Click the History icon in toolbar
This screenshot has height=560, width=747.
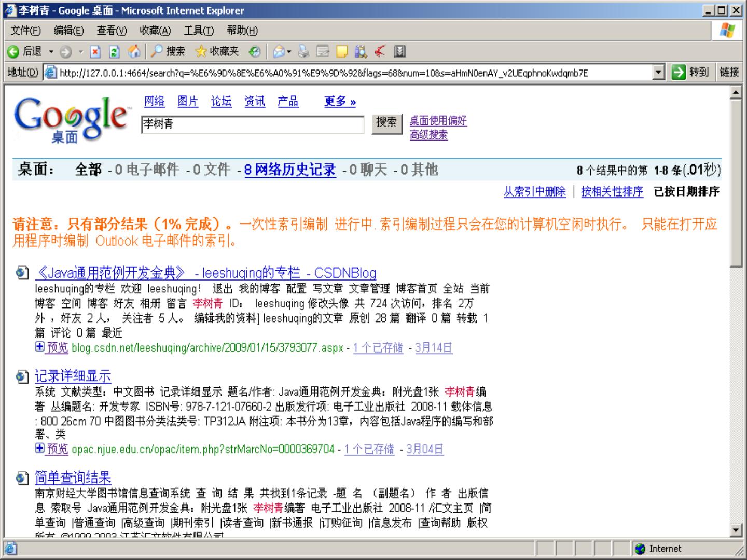coord(254,51)
